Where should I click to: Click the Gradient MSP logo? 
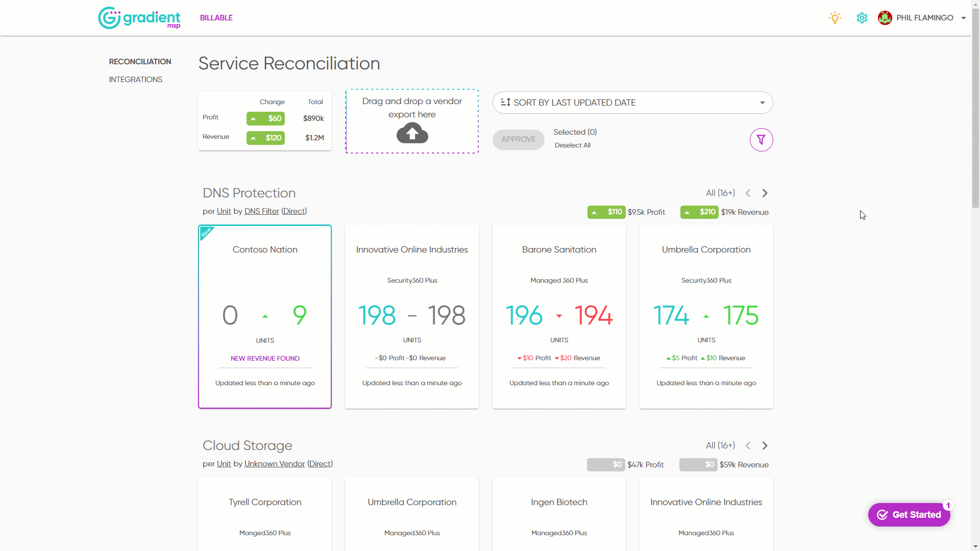point(139,18)
